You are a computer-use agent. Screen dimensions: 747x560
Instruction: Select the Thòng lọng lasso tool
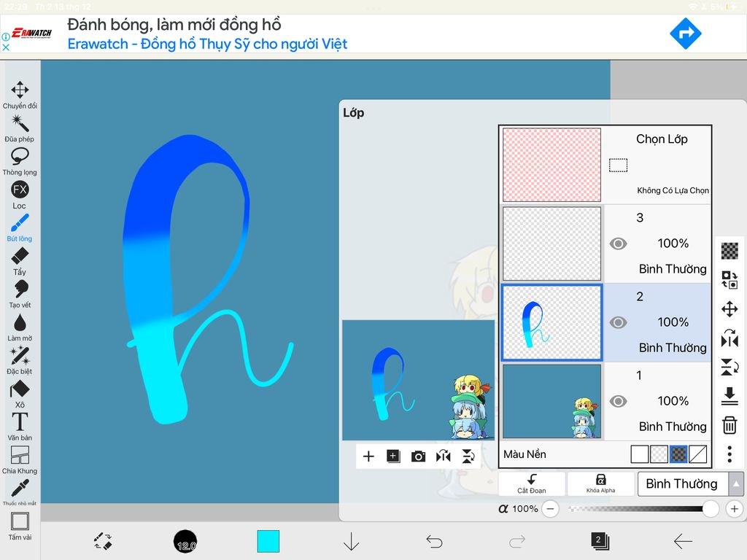(x=20, y=161)
